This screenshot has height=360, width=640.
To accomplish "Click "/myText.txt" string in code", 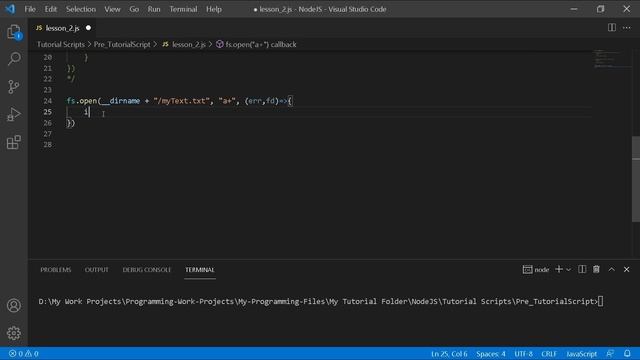I will tap(181, 101).
